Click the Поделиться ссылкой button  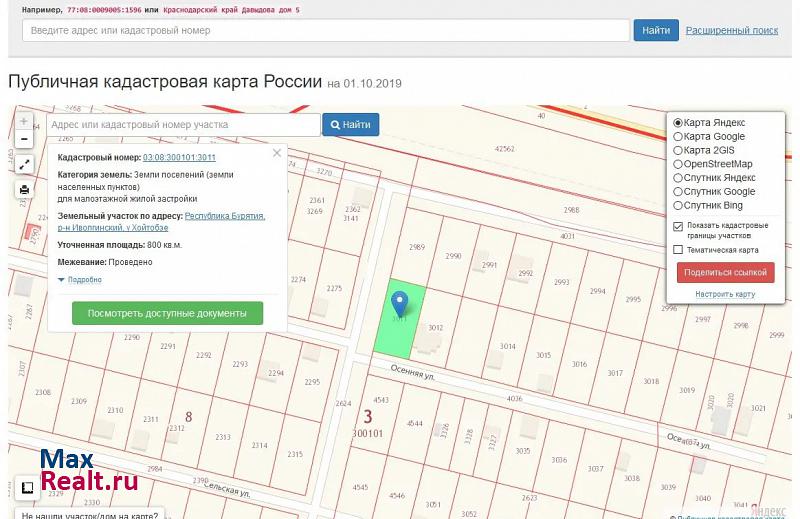point(725,272)
